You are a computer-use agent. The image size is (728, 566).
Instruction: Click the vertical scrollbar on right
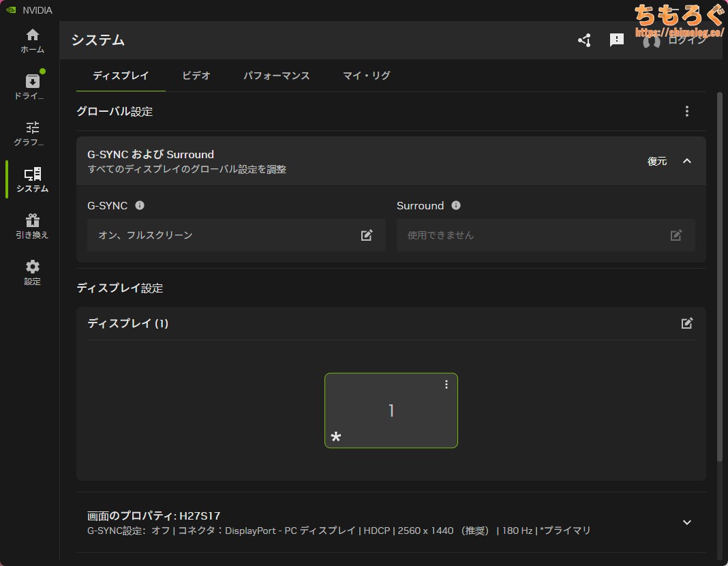pos(720,273)
